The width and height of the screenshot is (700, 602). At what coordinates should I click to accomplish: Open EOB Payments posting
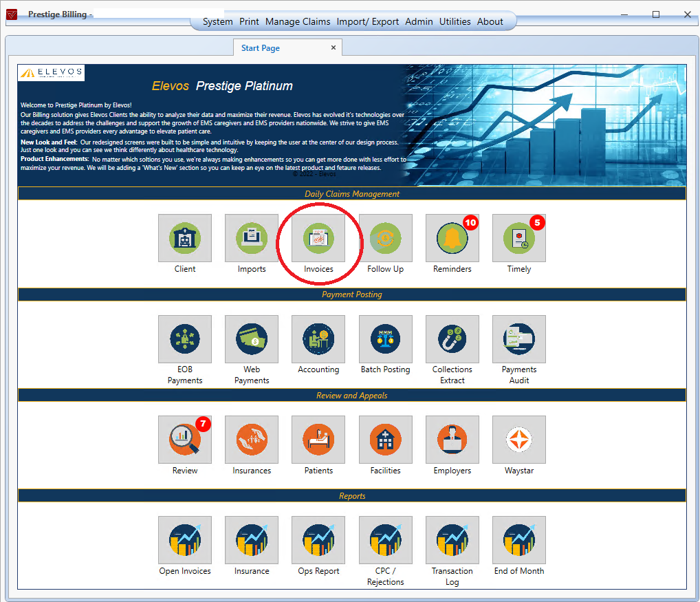pyautogui.click(x=185, y=339)
